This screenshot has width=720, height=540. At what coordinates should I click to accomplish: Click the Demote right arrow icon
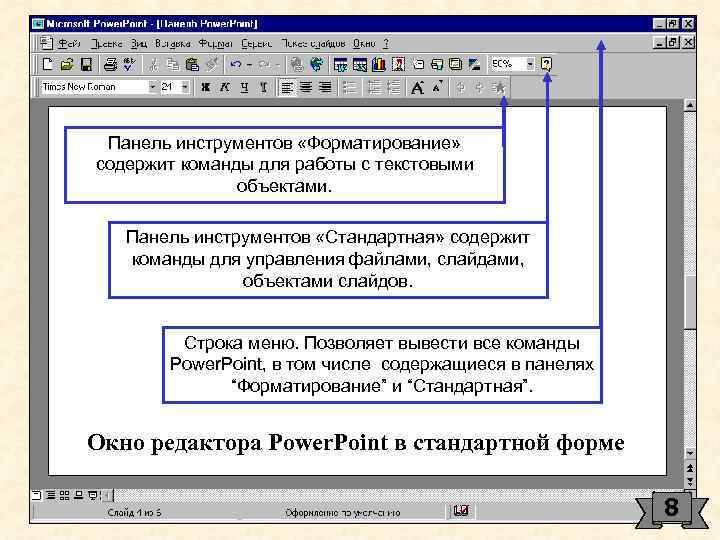479,87
